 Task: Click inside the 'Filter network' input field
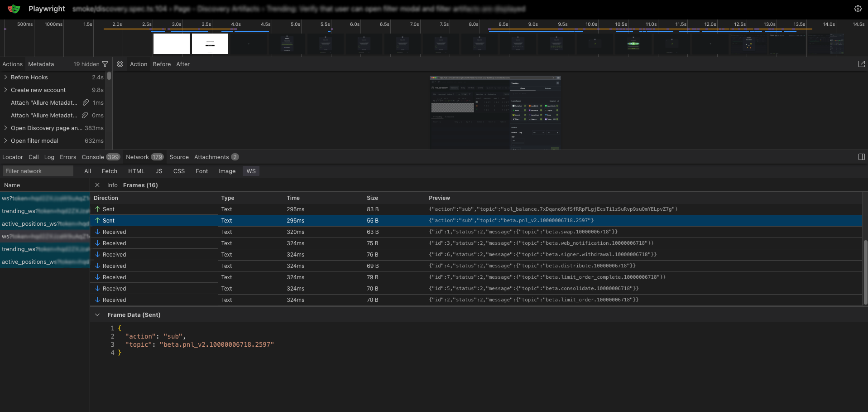tap(38, 171)
